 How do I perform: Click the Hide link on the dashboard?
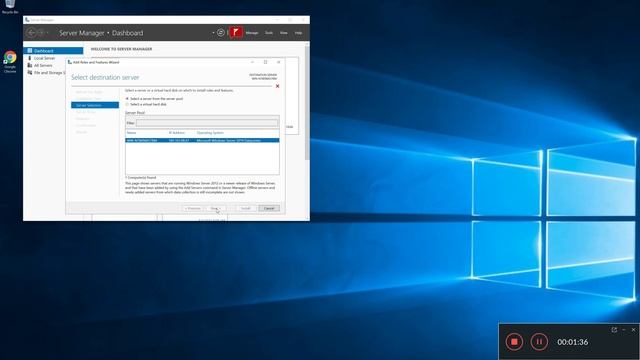click(x=289, y=127)
